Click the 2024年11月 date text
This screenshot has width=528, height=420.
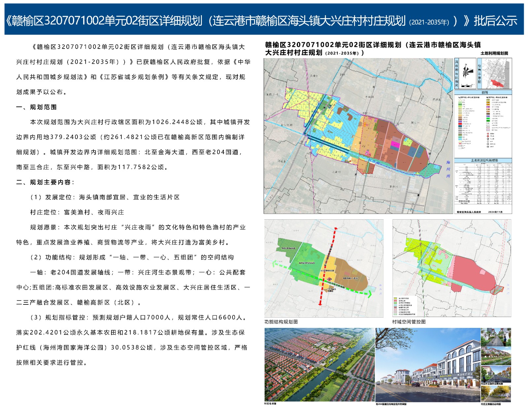tap(495, 212)
